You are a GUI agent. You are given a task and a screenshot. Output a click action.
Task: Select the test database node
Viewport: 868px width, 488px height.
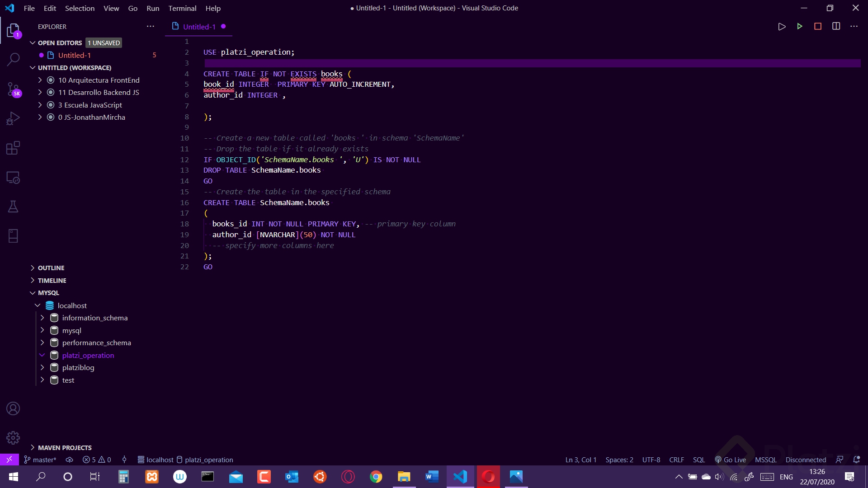(x=68, y=380)
